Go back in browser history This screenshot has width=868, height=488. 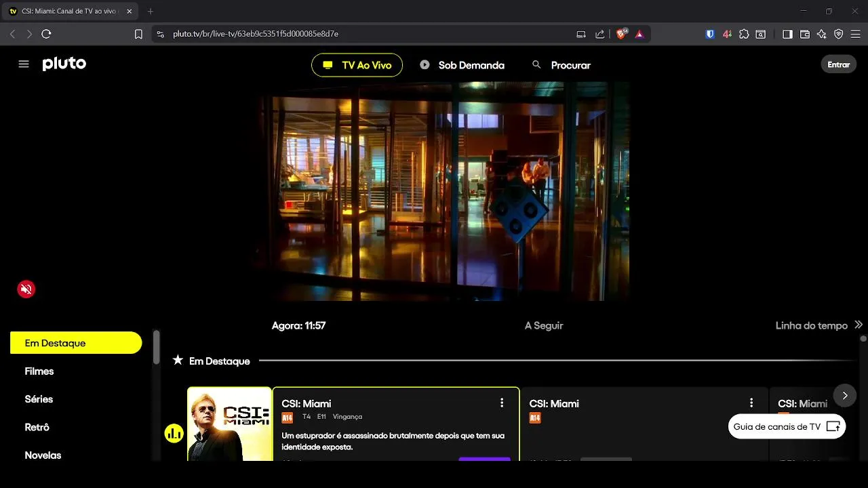pyautogui.click(x=12, y=34)
